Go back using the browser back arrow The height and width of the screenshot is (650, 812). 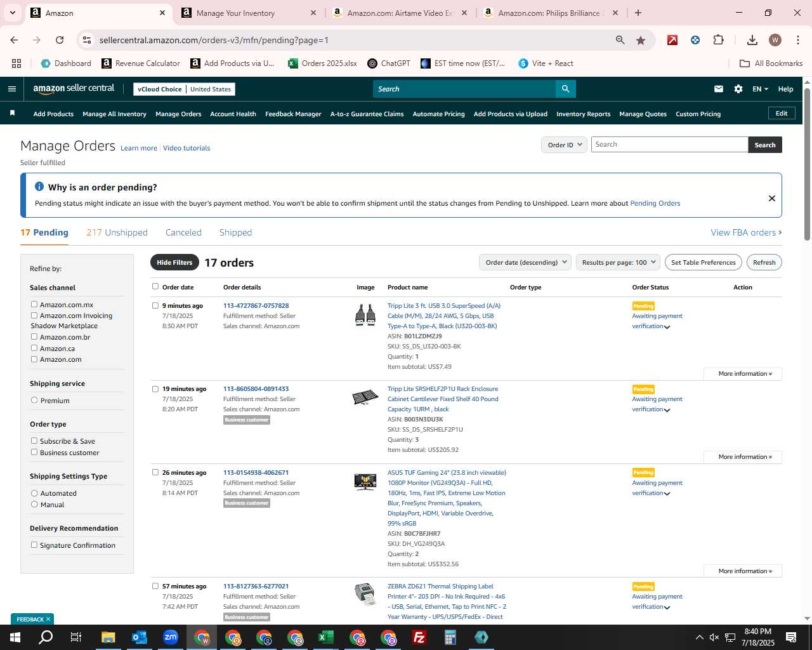click(x=14, y=40)
